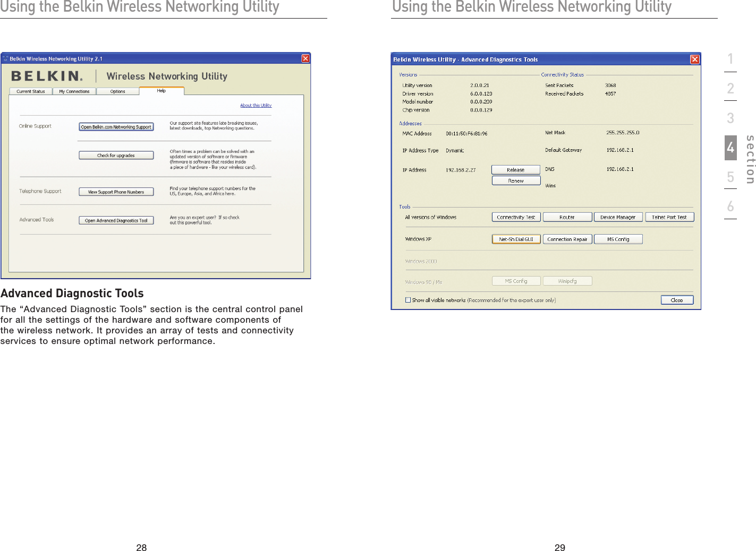Jump to section 6 marker
This screenshot has width=756, height=551.
click(x=730, y=206)
